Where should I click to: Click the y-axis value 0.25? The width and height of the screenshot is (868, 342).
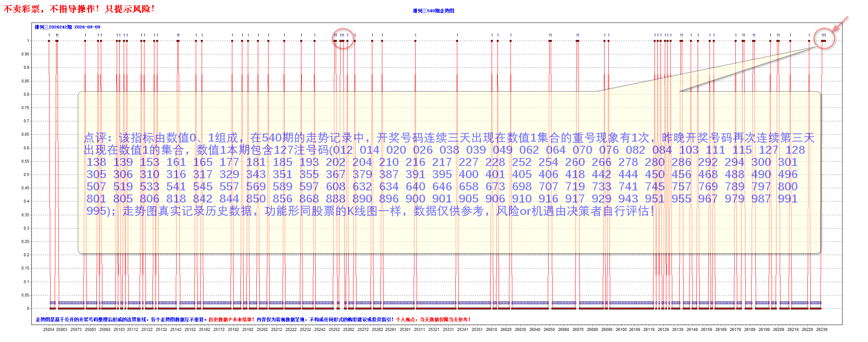pyautogui.click(x=25, y=241)
